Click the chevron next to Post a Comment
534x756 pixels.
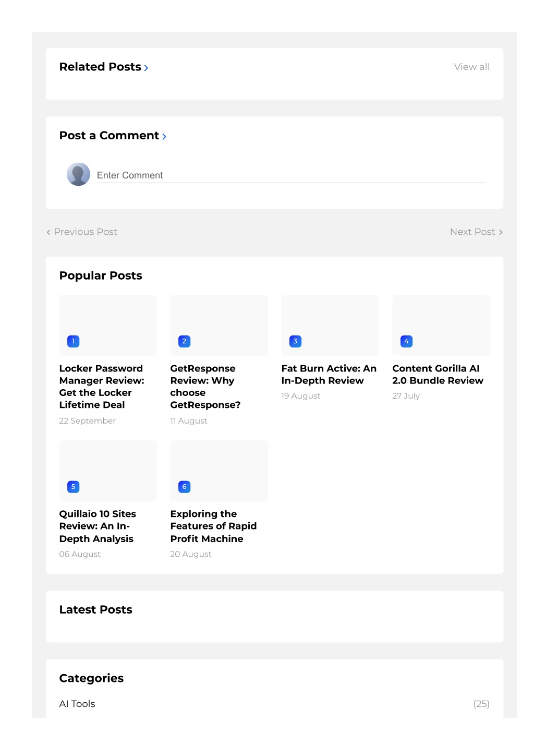[x=164, y=137]
